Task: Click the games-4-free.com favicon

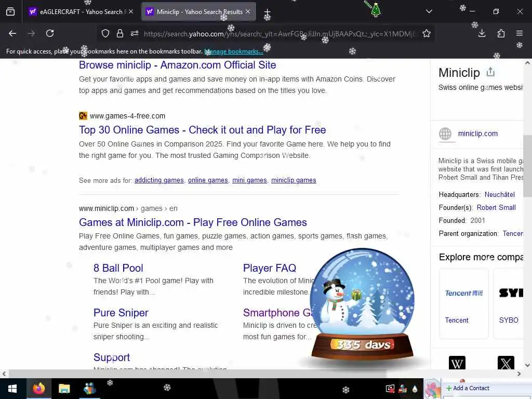Action: [x=83, y=116]
